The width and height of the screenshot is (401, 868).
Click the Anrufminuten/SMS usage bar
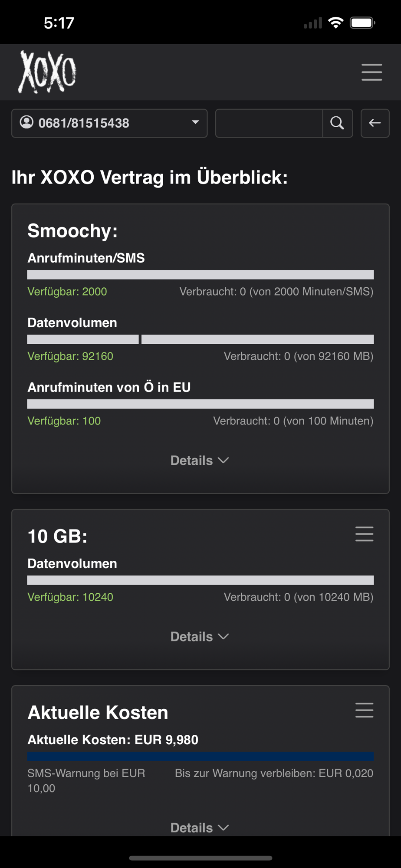coord(200,275)
